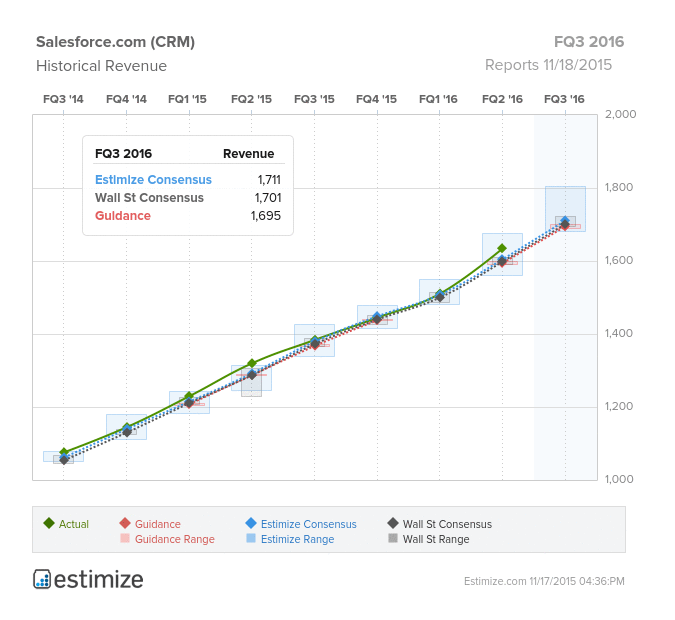Click the Salesforce.com (CRM) title
Image resolution: width=675 pixels, height=620 pixels.
point(115,42)
